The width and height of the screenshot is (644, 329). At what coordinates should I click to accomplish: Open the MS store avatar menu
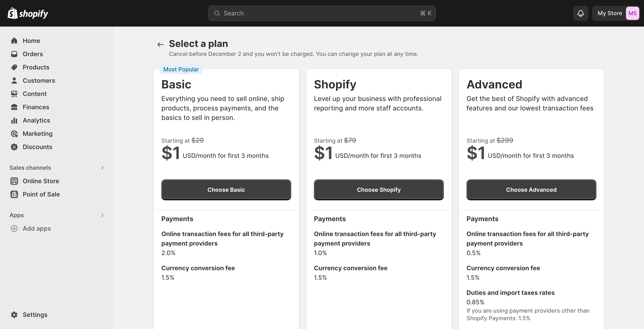[x=632, y=13]
